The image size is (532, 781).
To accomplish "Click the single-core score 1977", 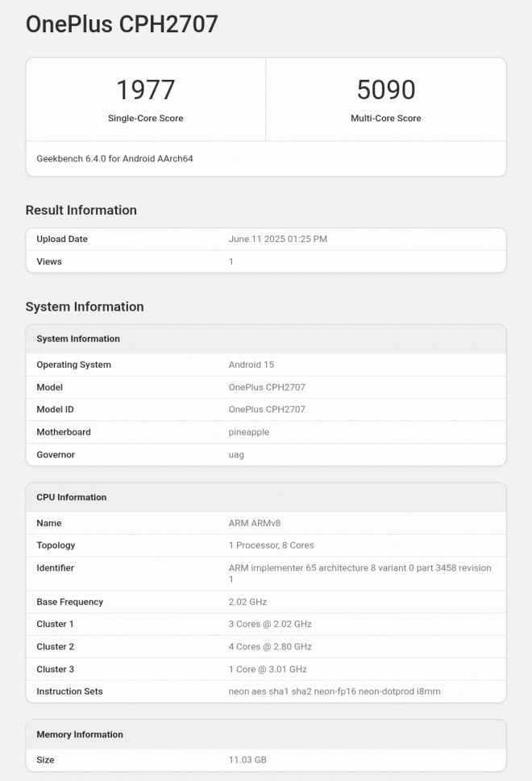I will point(145,90).
